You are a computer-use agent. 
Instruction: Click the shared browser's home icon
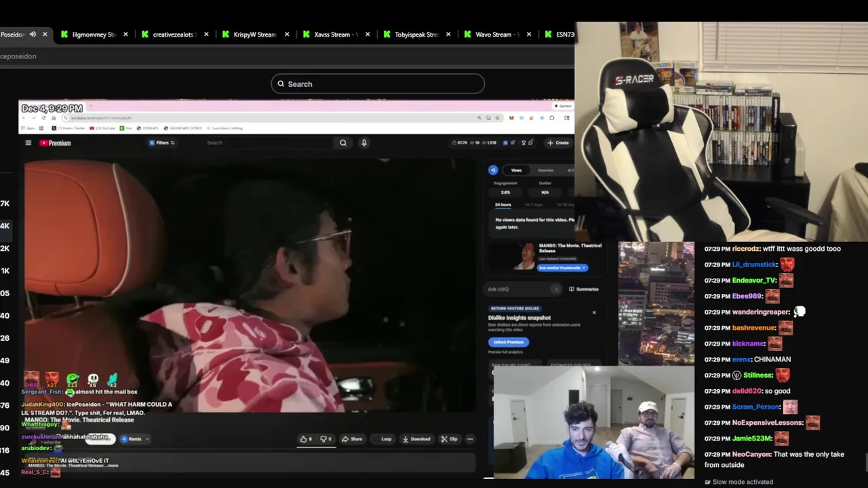pyautogui.click(x=54, y=118)
